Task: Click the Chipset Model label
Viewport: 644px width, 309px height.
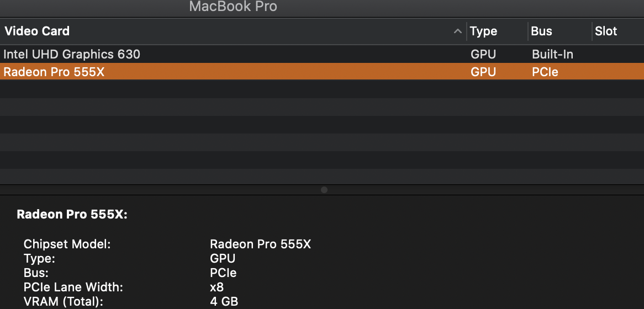Action: click(x=67, y=244)
